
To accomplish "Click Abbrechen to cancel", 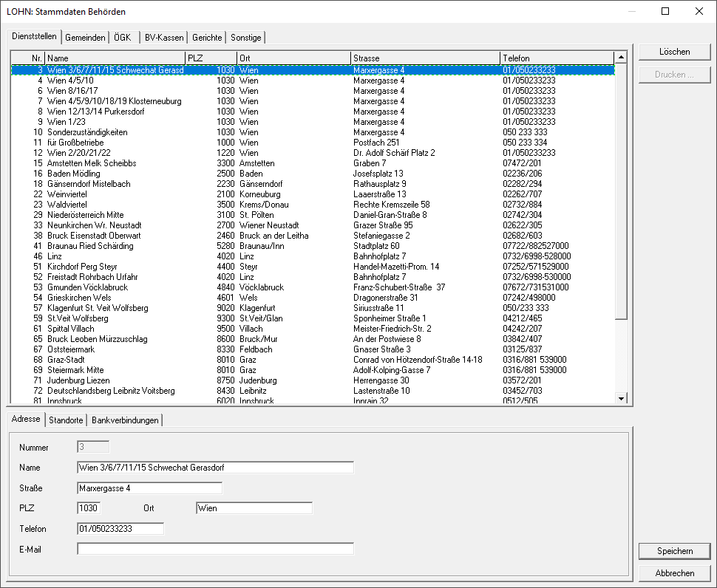I will pyautogui.click(x=674, y=573).
